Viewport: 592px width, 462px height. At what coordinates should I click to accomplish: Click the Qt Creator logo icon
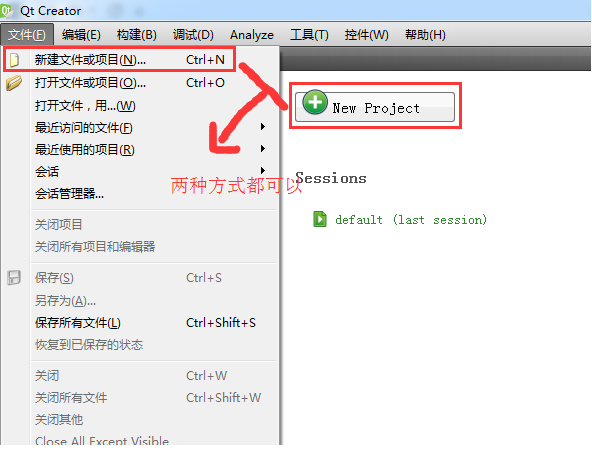pyautogui.click(x=6, y=11)
